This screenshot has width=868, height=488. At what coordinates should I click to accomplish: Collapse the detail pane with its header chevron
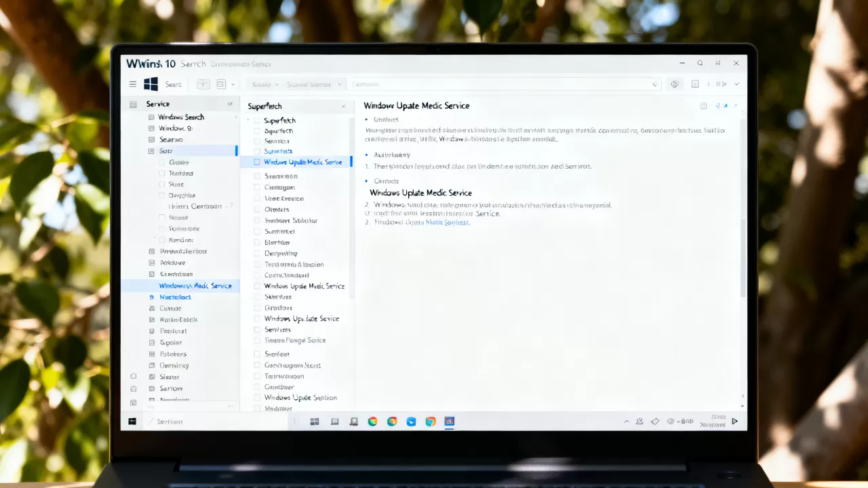pos(736,106)
